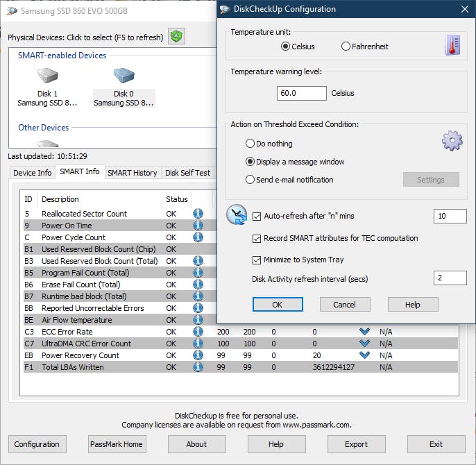Image resolution: width=476 pixels, height=465 pixels.
Task: Click the temperature warning level field
Action: 302,93
